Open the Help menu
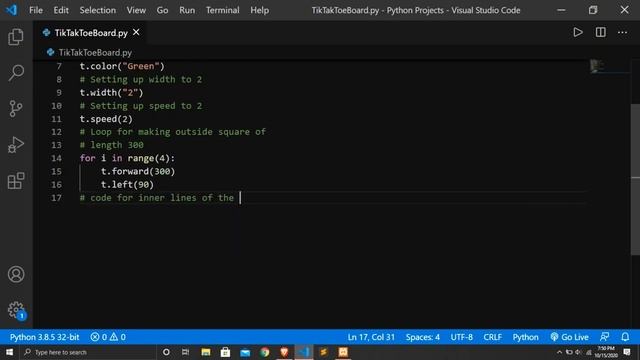This screenshot has width=640, height=360. [x=260, y=10]
